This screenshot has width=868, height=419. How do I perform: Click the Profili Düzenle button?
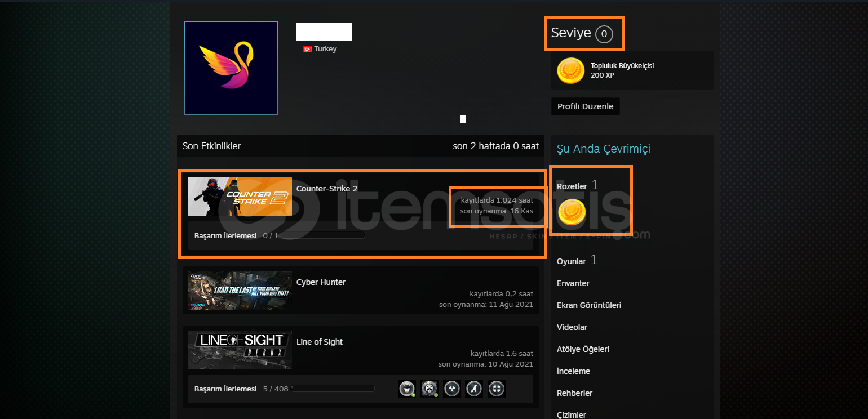pos(585,106)
